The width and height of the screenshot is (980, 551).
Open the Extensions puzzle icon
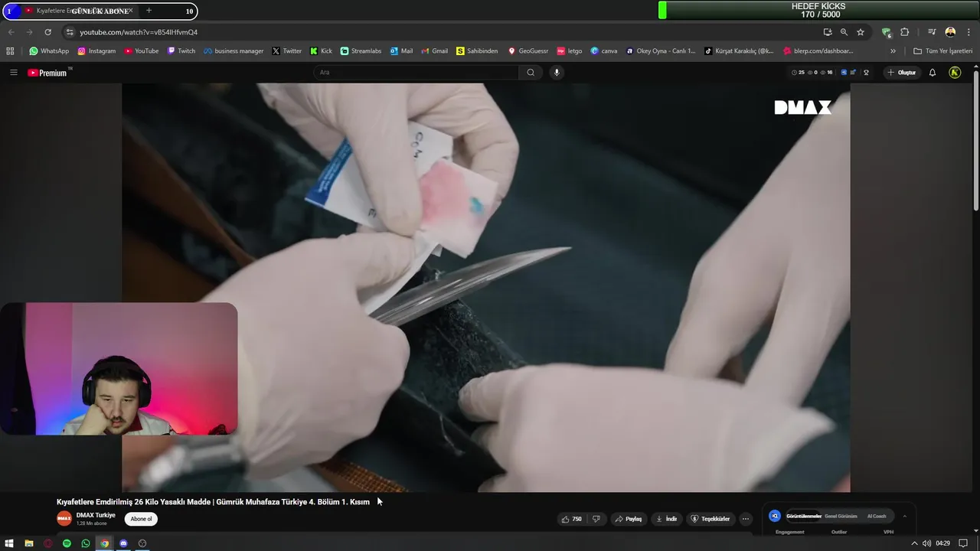point(905,32)
